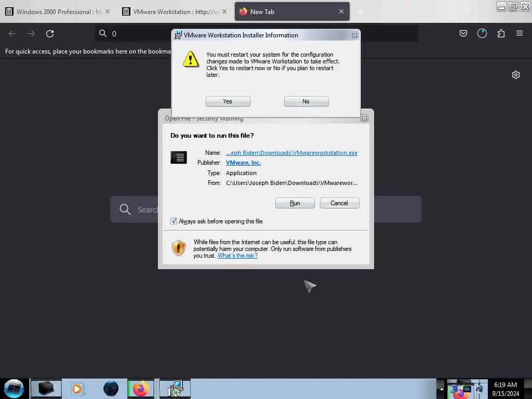Click the taskbar clock showing 6:19 AM
The image size is (532, 399).
506,389
